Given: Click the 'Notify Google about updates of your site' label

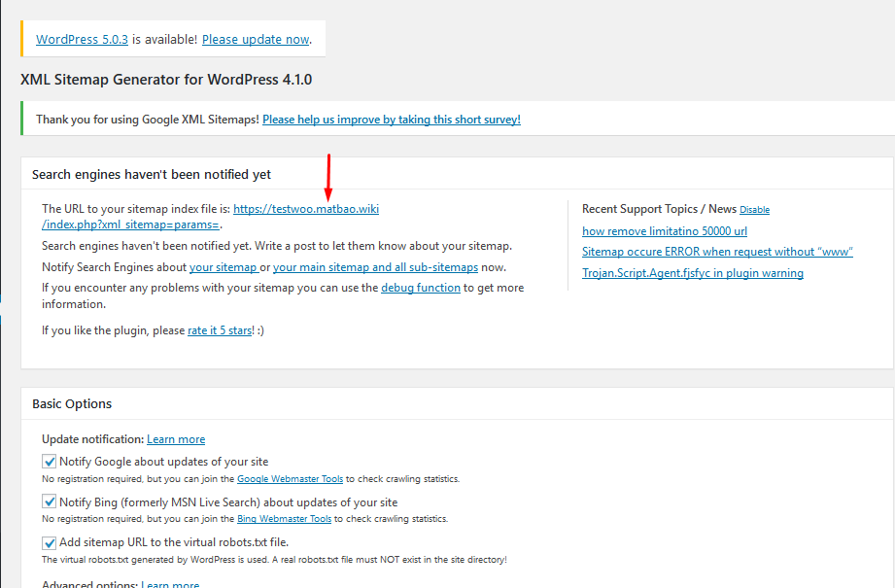Looking at the screenshot, I should [x=164, y=462].
